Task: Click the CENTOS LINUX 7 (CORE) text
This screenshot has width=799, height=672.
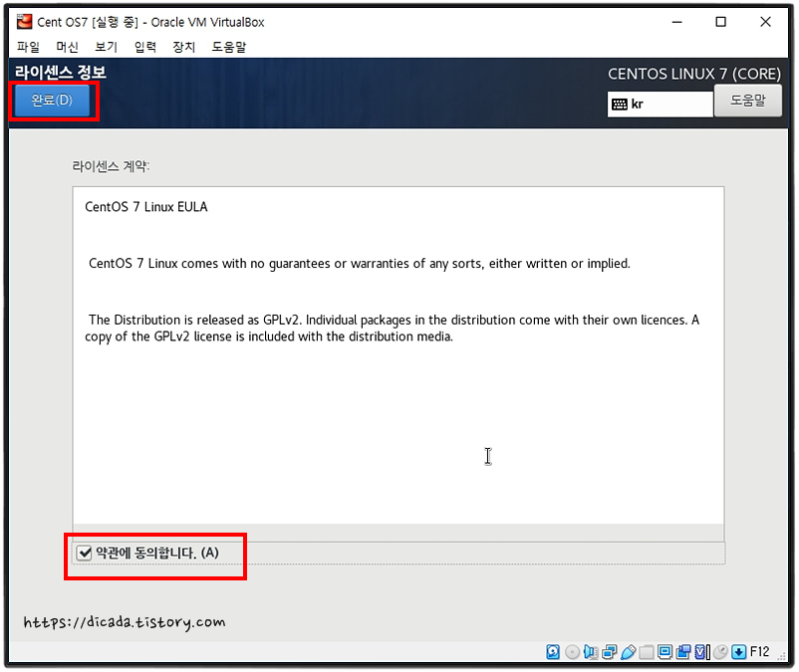Action: click(694, 74)
